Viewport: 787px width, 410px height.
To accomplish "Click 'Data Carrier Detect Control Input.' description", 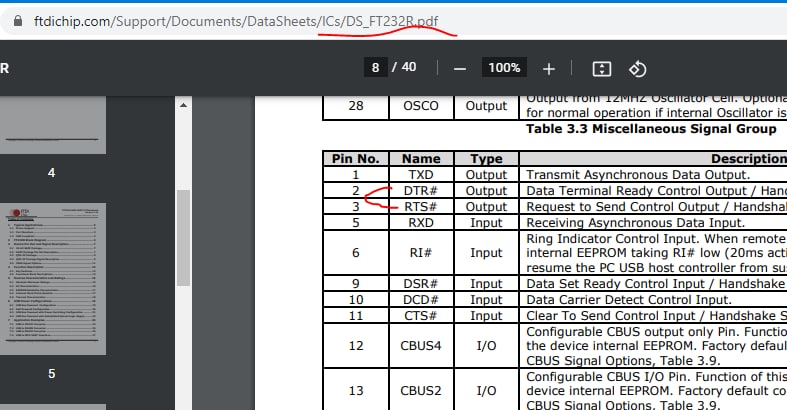I will [x=629, y=300].
